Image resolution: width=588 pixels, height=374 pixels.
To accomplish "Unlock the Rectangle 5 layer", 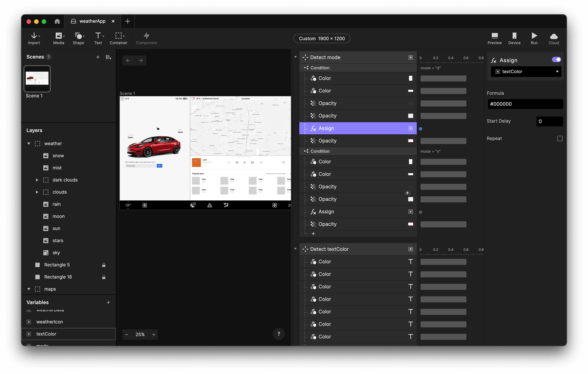I will [104, 265].
